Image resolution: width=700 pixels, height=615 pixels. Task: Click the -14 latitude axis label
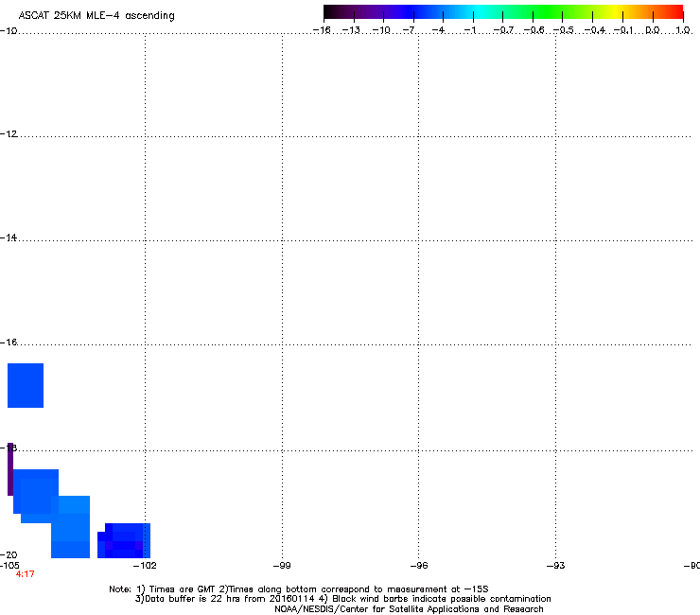pos(9,237)
